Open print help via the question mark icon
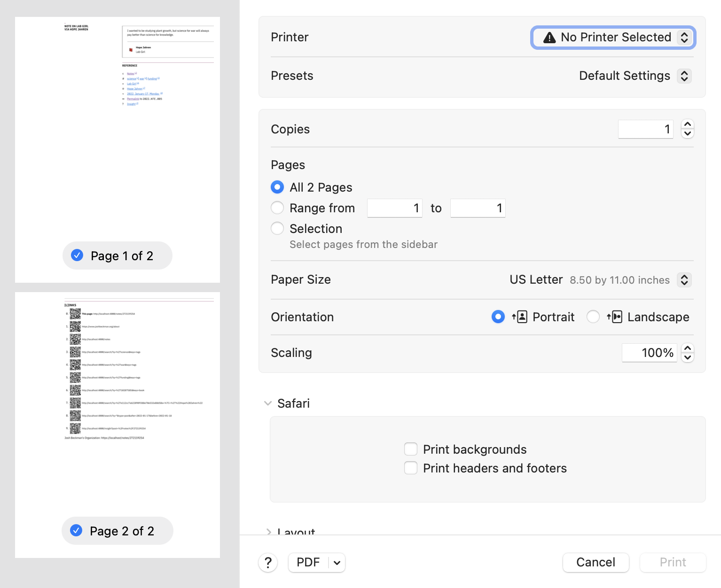Image resolution: width=721 pixels, height=588 pixels. pos(268,562)
